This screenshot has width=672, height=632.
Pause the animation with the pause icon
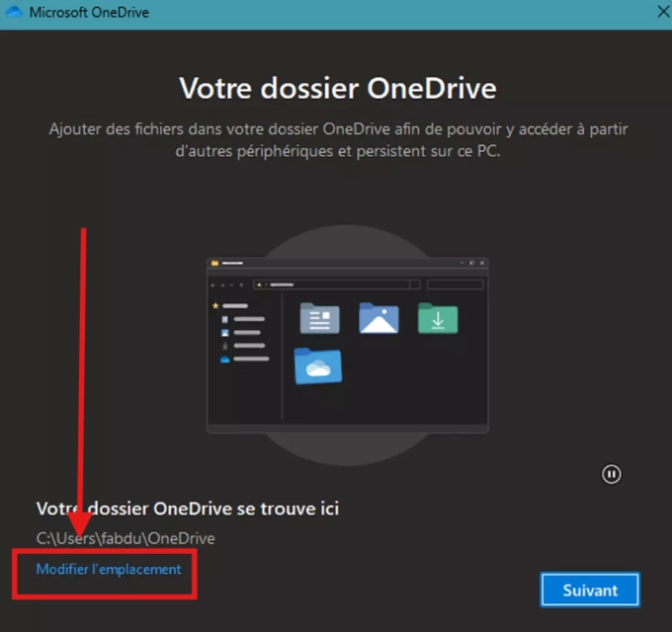[611, 474]
